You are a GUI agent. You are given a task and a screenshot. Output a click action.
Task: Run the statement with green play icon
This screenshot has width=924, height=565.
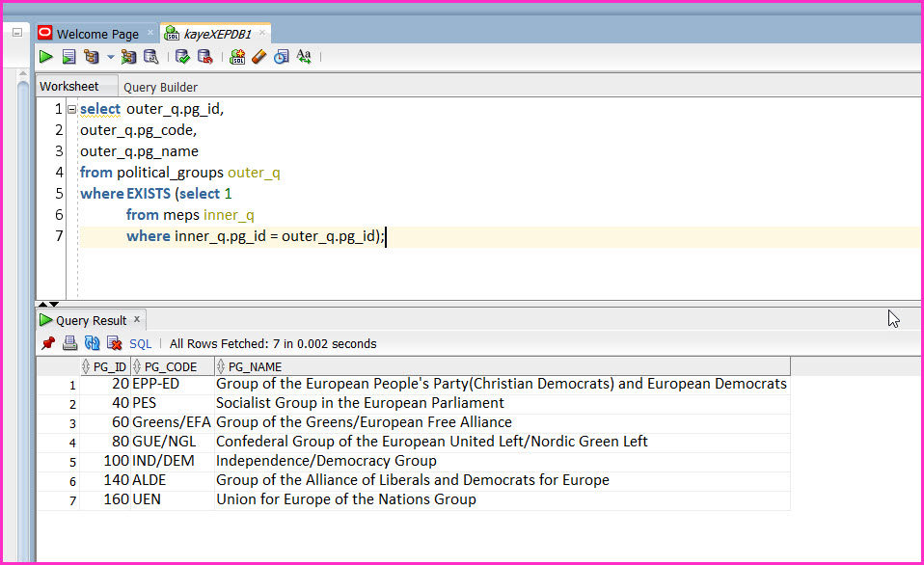(x=46, y=57)
